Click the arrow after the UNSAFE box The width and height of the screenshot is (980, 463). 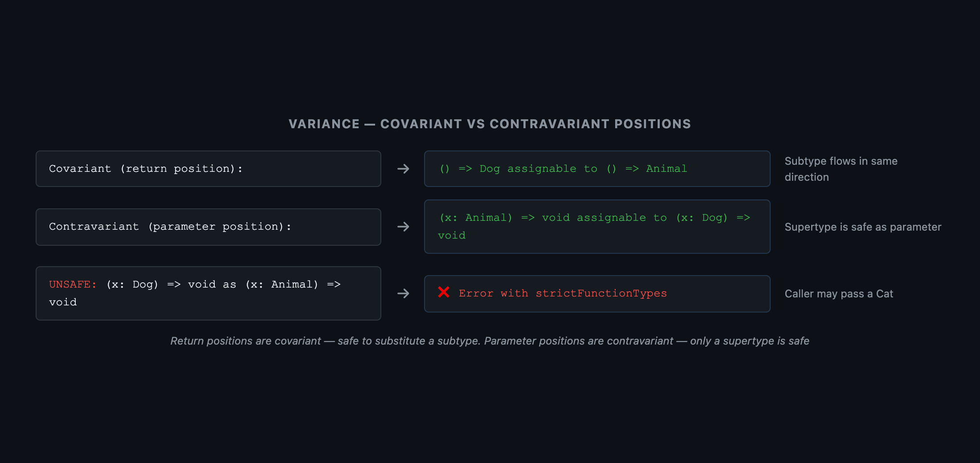coord(403,293)
